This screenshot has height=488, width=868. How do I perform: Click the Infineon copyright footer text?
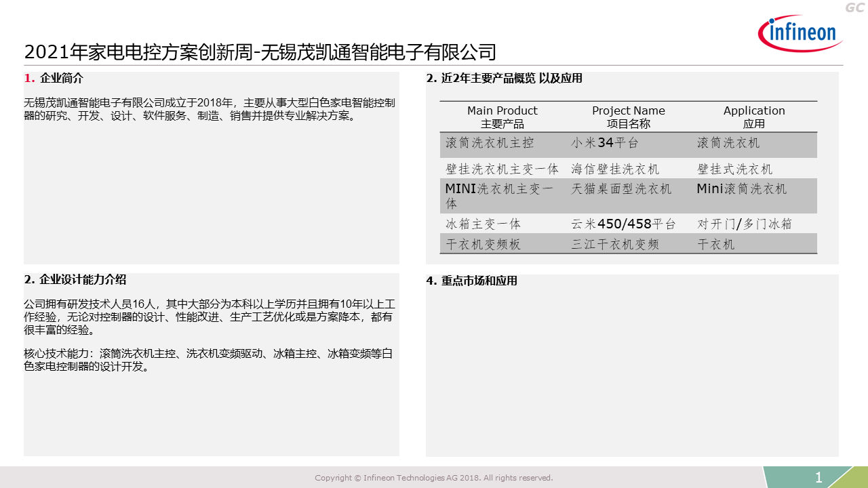[434, 478]
